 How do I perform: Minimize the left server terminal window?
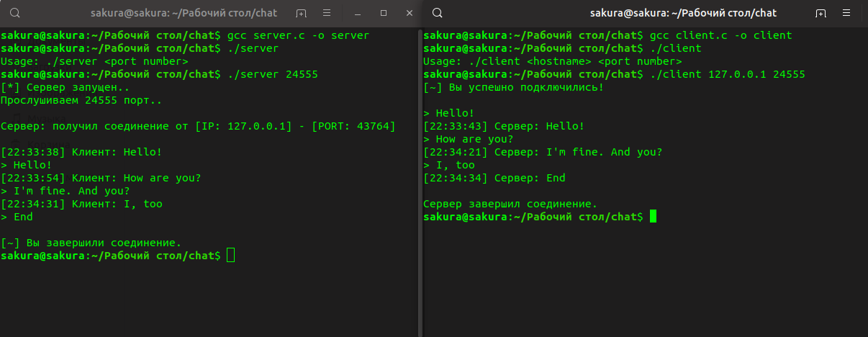[x=359, y=13]
